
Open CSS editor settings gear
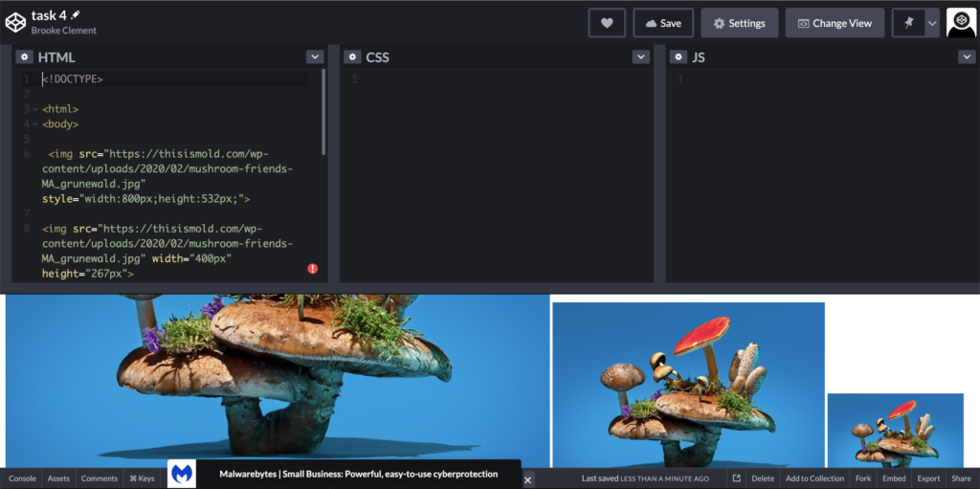pyautogui.click(x=352, y=57)
